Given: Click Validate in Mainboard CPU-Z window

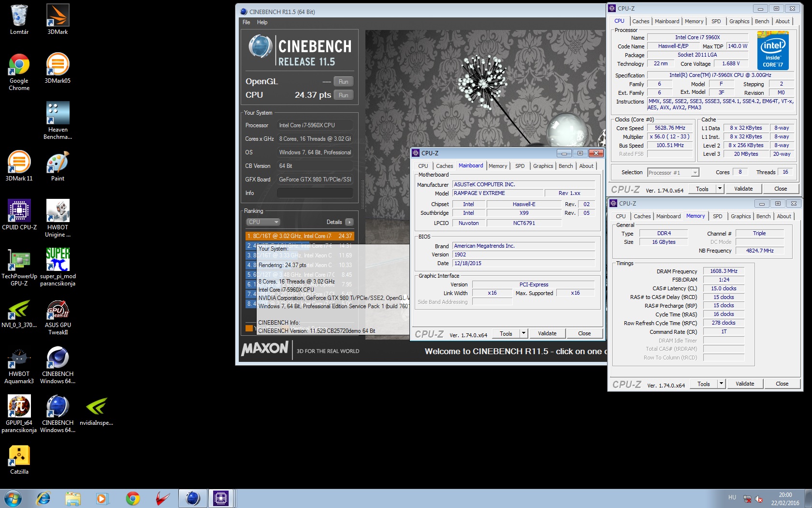Looking at the screenshot, I should [547, 333].
